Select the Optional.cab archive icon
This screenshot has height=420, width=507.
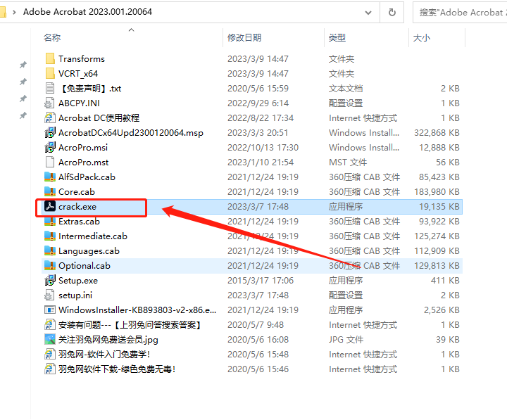[x=50, y=266]
